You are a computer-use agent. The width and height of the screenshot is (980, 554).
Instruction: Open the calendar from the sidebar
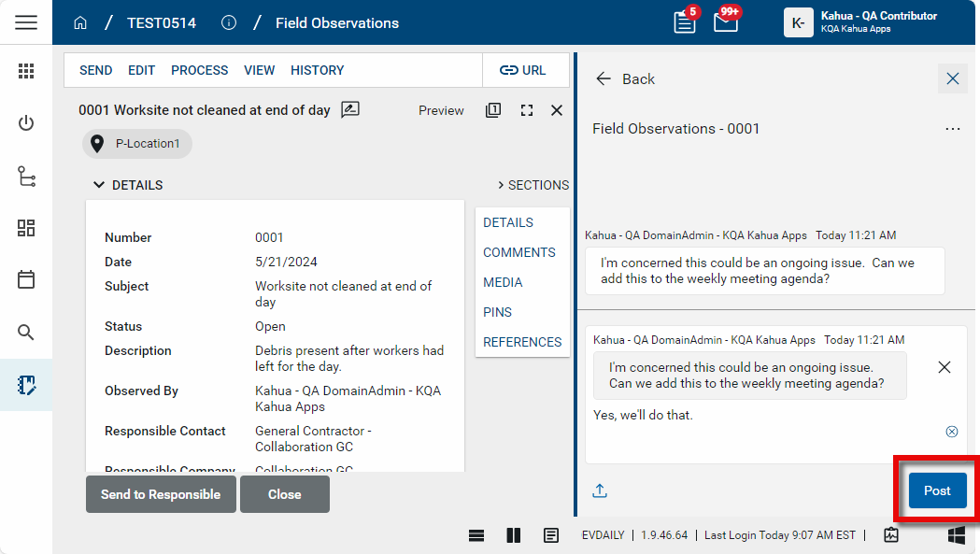[26, 279]
